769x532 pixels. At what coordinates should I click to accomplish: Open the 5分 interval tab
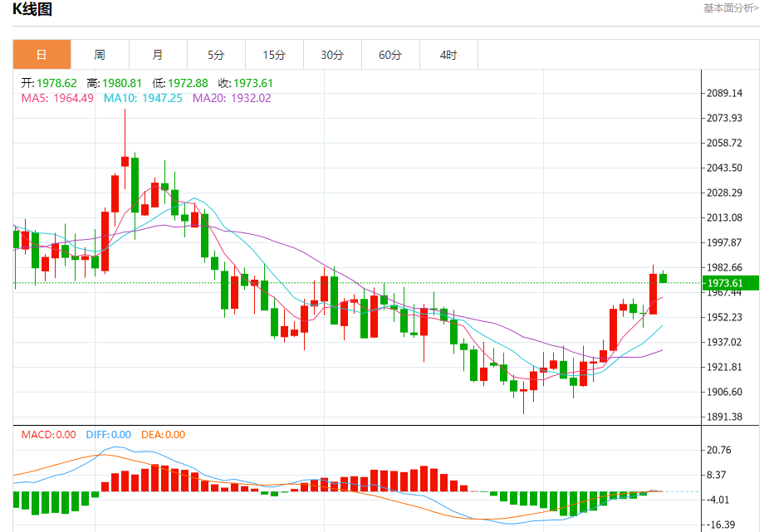[x=216, y=55]
